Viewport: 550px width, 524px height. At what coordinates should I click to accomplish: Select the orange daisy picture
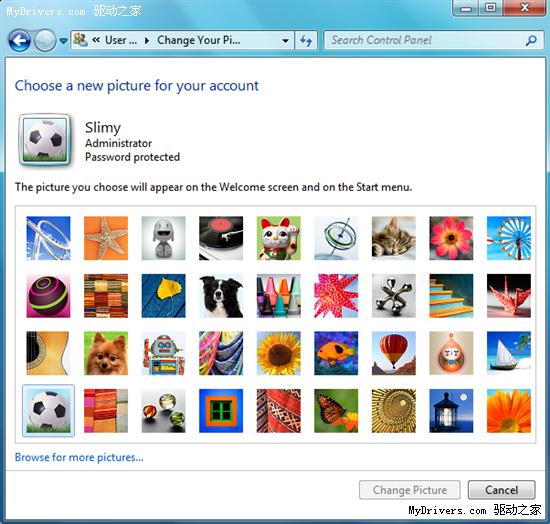[509, 411]
